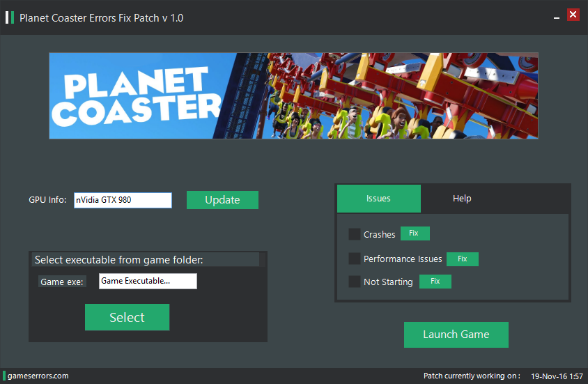Minimize the patch window
This screenshot has height=384, width=588.
tap(557, 17)
